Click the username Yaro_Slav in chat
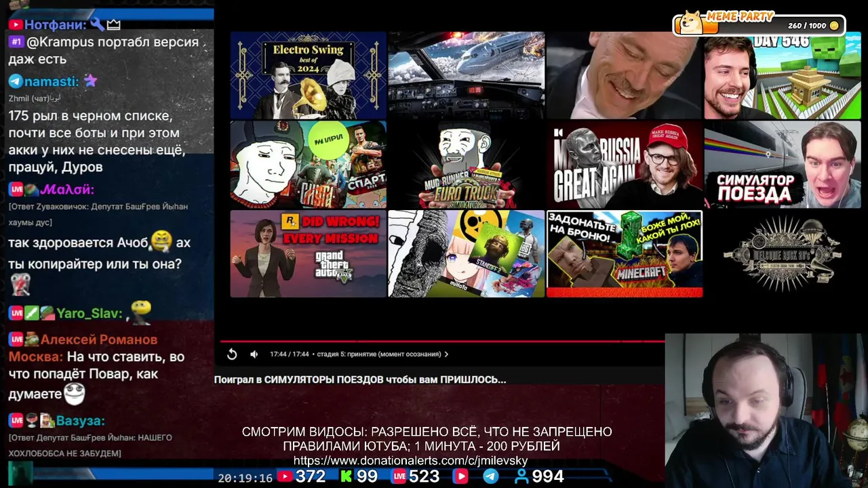The image size is (868, 488). 89,313
